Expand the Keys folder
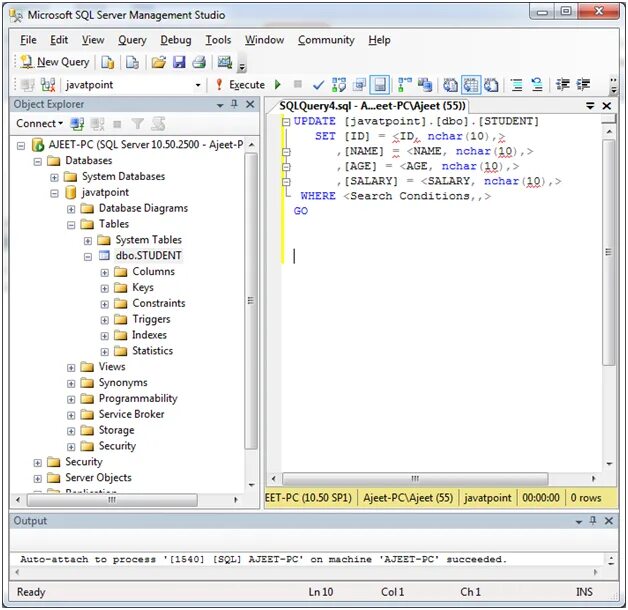 pos(105,288)
